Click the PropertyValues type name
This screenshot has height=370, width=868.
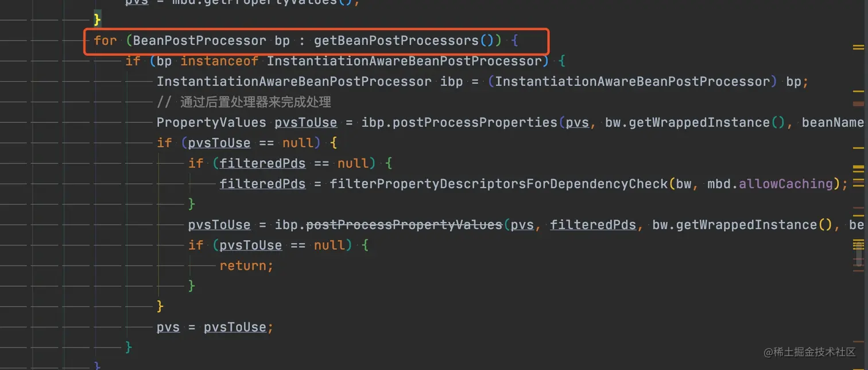(211, 122)
